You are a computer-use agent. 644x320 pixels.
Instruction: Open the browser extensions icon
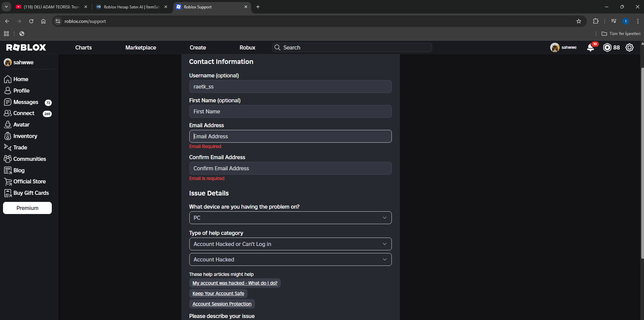(x=596, y=21)
